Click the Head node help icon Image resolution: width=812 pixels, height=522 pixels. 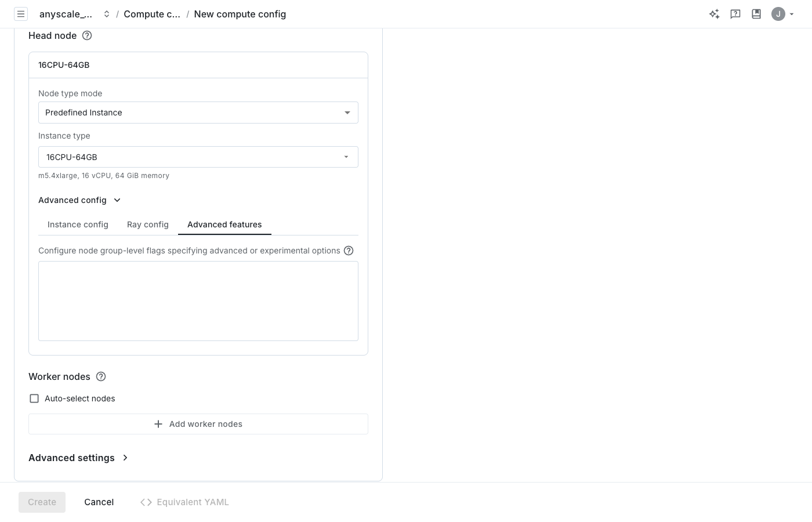(x=87, y=35)
